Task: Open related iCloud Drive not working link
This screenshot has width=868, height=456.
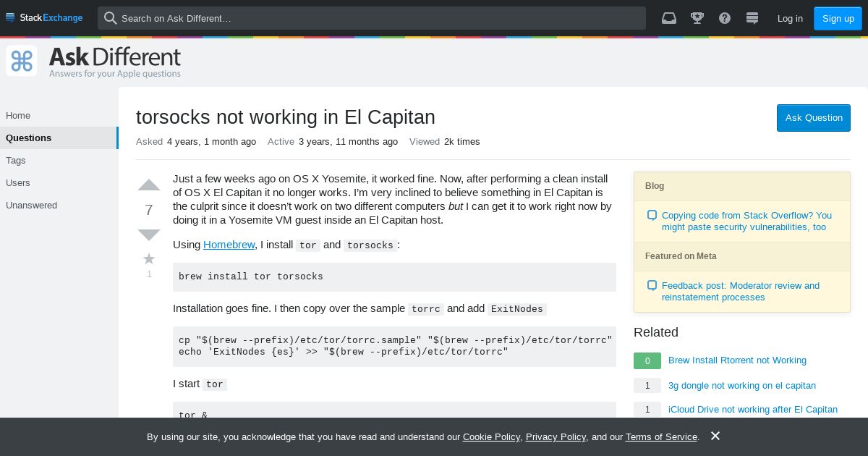Action: click(x=753, y=410)
